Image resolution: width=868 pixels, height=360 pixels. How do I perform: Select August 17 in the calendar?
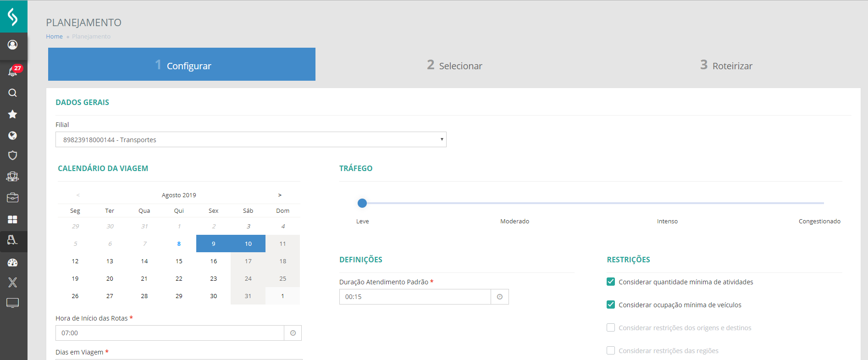(x=248, y=261)
